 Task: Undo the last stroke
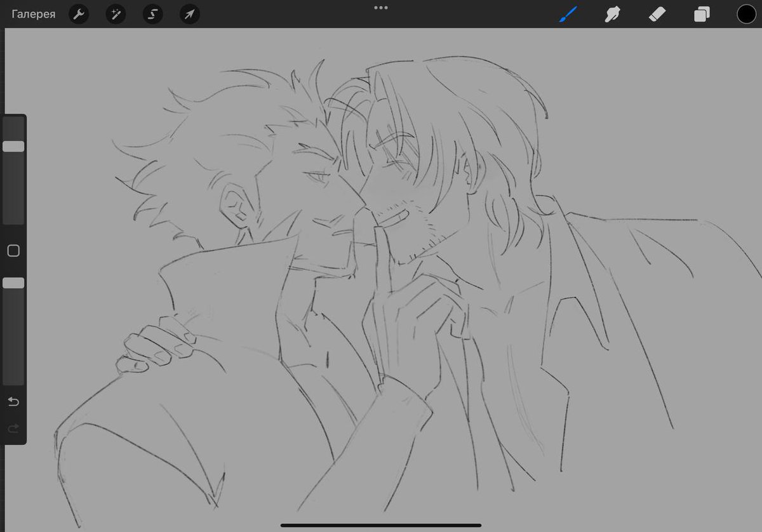click(13, 402)
